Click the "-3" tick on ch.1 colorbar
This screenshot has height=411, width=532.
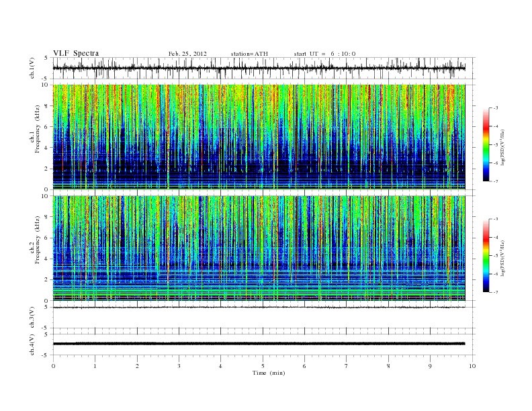(495, 108)
